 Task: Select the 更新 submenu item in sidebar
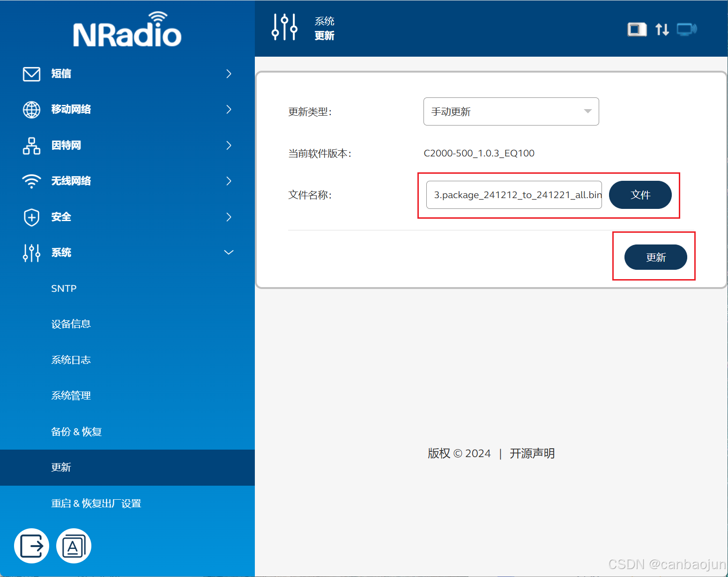tap(127, 467)
